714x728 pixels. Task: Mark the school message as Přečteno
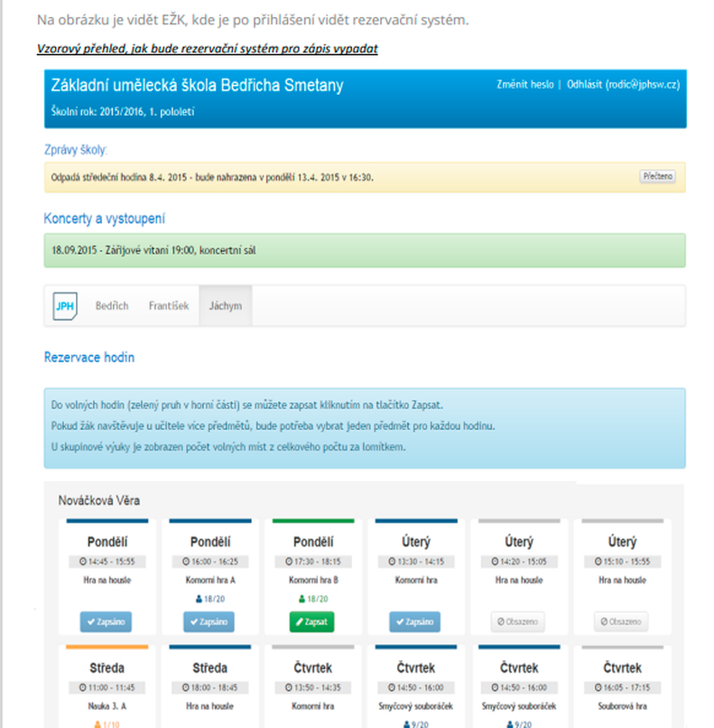(657, 176)
